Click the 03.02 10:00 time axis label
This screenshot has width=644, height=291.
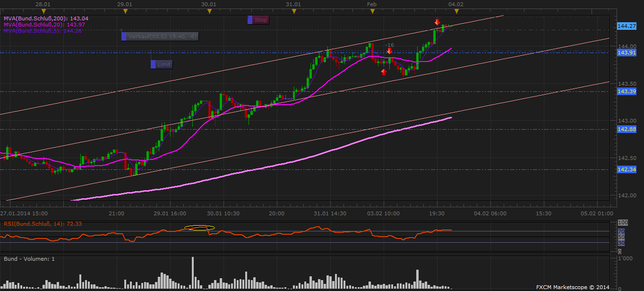[x=383, y=213]
